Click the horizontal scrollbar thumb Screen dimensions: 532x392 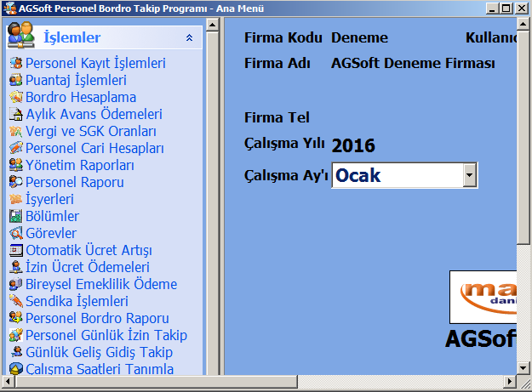pyautogui.click(x=156, y=382)
